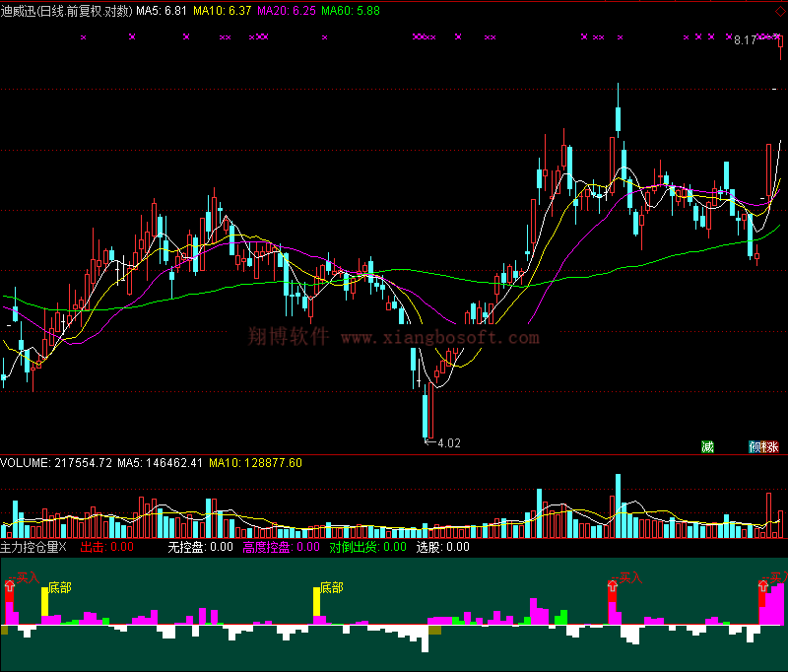
Task: Click the 8.17 high price label
Action: tap(746, 40)
